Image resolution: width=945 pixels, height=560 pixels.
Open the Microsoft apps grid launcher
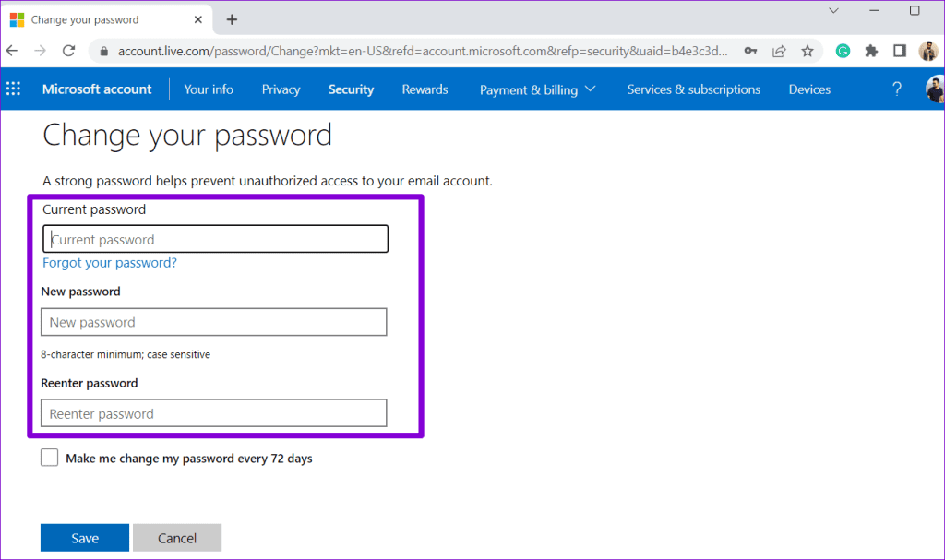point(13,89)
